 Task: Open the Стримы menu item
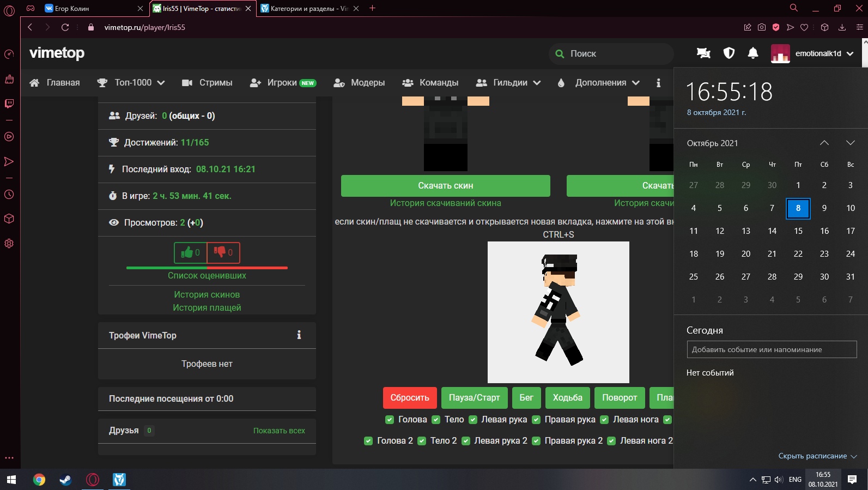(x=207, y=83)
